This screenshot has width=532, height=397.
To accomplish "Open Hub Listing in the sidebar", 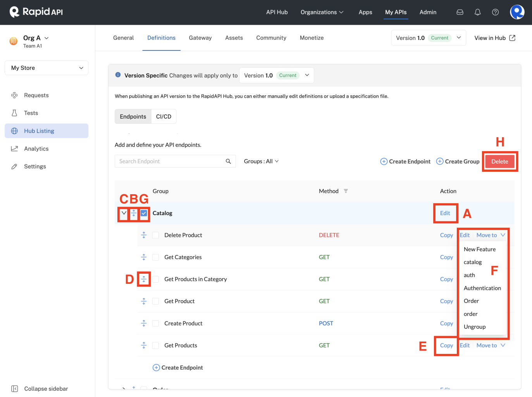I will pos(46,131).
